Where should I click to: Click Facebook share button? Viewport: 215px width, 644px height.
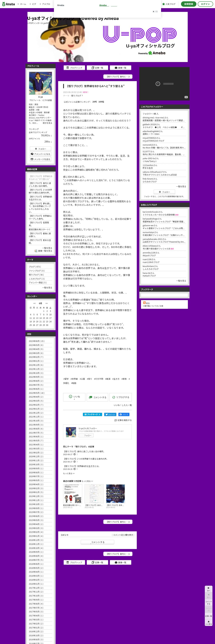[124, 414]
